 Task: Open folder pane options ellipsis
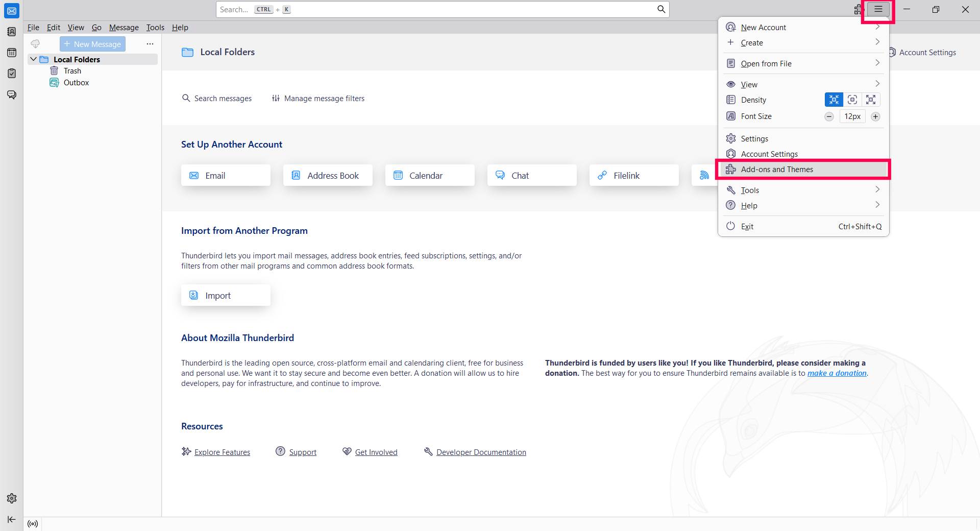[x=150, y=44]
